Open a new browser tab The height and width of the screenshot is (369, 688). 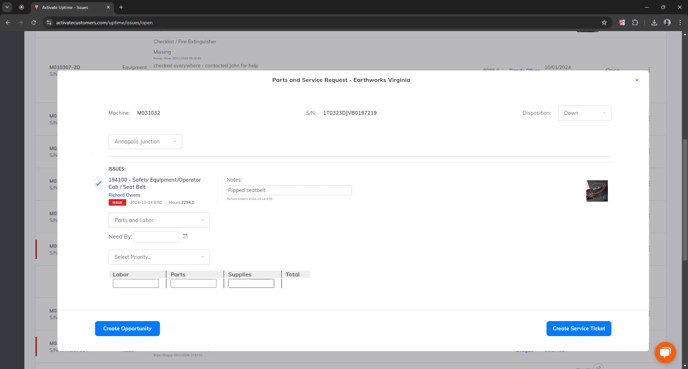tap(121, 7)
